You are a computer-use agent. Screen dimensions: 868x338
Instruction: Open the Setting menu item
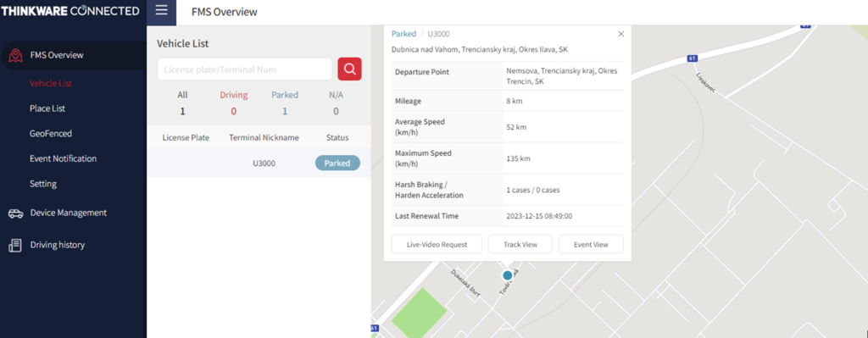[x=43, y=184]
